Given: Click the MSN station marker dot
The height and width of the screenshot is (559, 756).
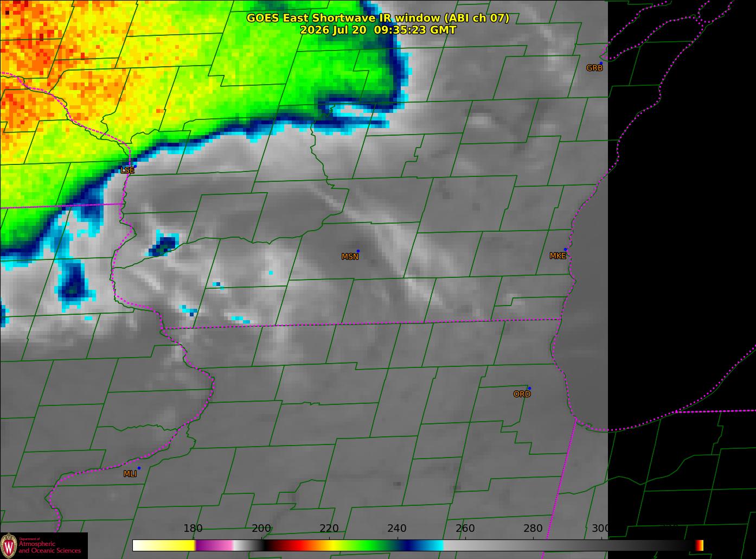Looking at the screenshot, I should (358, 251).
